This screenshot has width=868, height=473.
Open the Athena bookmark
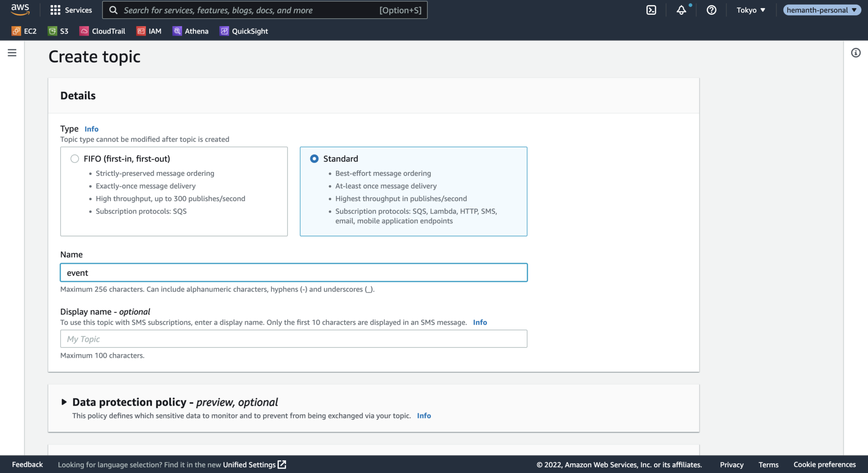[190, 31]
